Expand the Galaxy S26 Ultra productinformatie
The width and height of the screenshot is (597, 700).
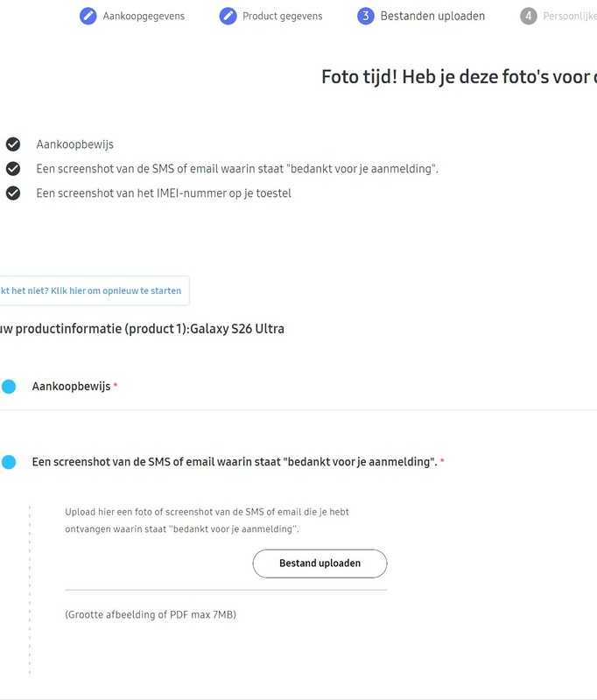(140, 328)
